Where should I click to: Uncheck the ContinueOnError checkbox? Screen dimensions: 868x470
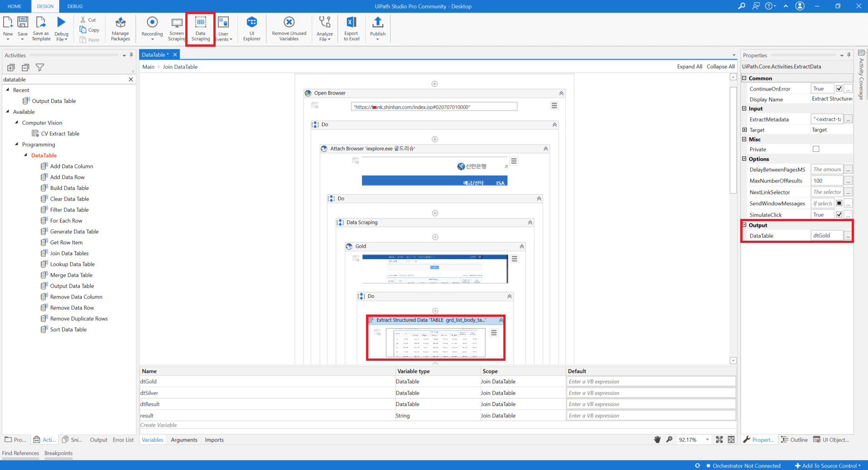[x=839, y=88]
